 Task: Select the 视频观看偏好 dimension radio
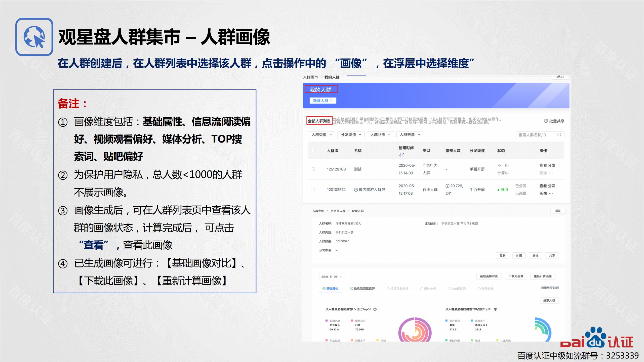(388, 289)
